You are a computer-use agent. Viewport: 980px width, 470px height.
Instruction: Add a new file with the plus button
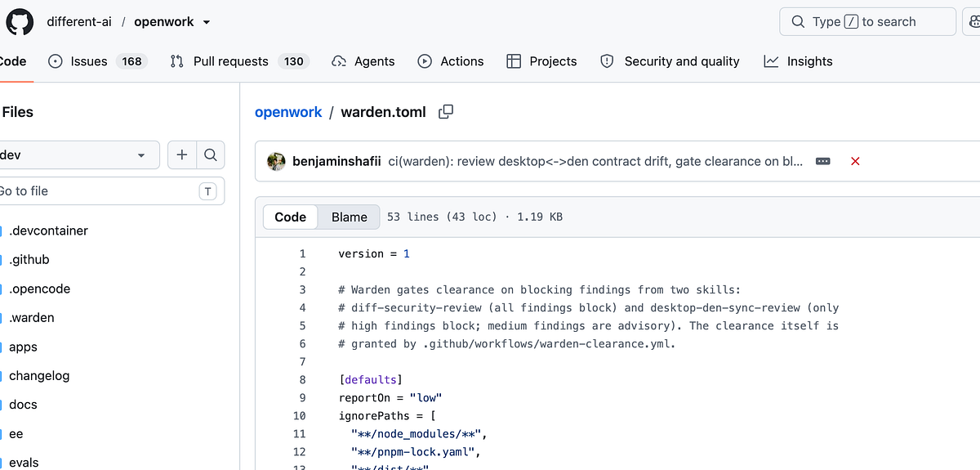coord(182,154)
